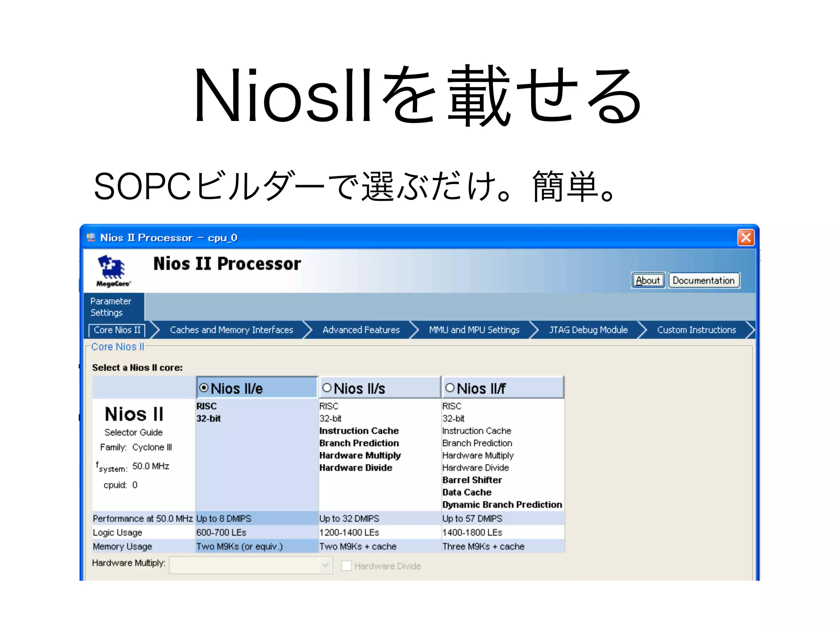Open the Custom Instructions tab
The image size is (840, 630).
[x=696, y=330]
